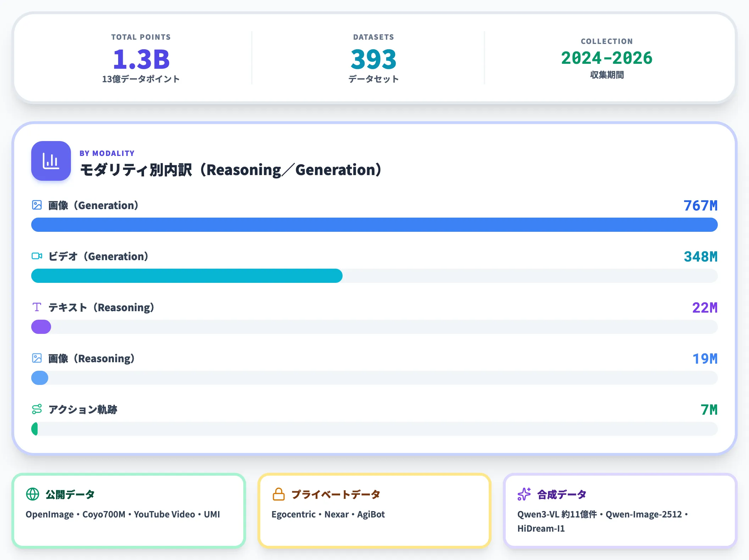Click the globe icon in 公開データ card
This screenshot has height=560, width=749.
33,494
